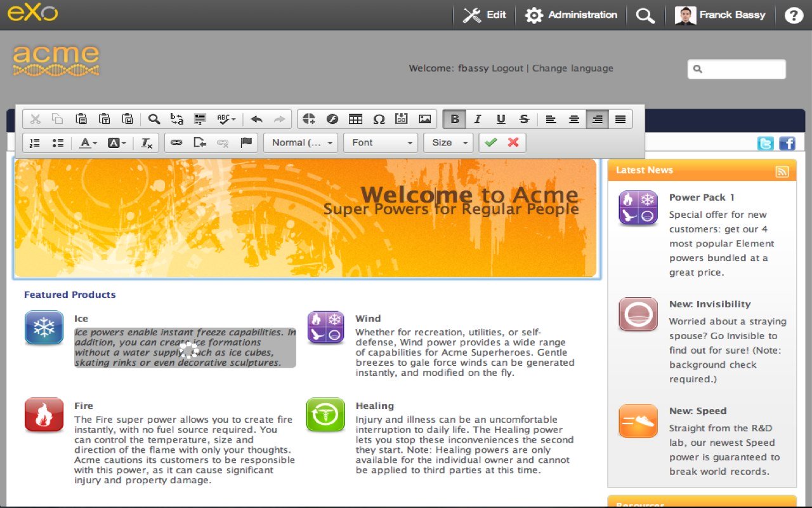This screenshot has height=508, width=812.
Task: Click the Replace icon
Action: coord(177,119)
